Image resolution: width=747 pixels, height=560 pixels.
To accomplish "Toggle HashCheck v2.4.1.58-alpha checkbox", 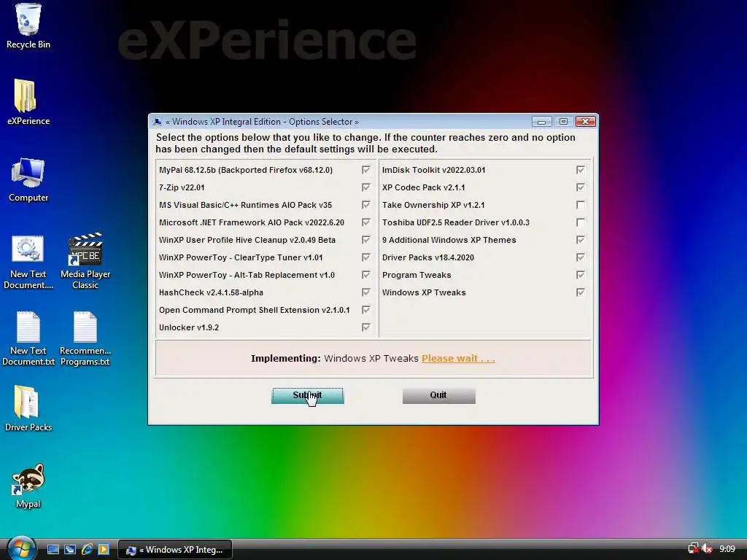I will (x=366, y=292).
